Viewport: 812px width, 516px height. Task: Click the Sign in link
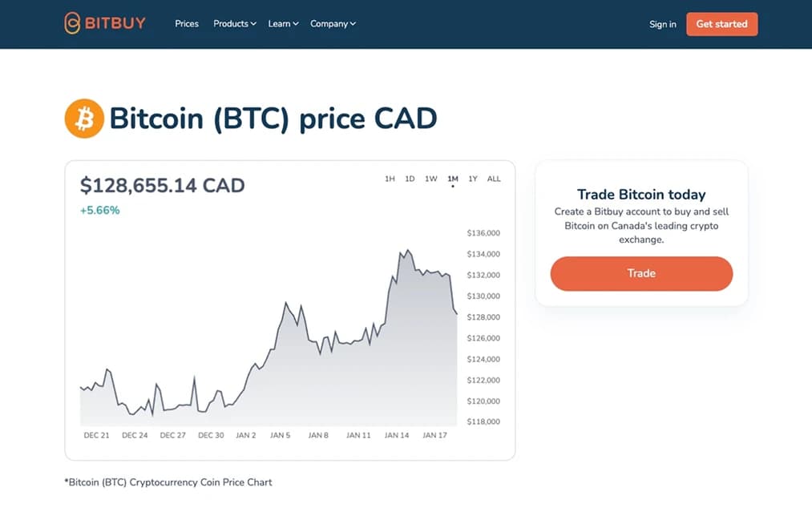pyautogui.click(x=662, y=24)
